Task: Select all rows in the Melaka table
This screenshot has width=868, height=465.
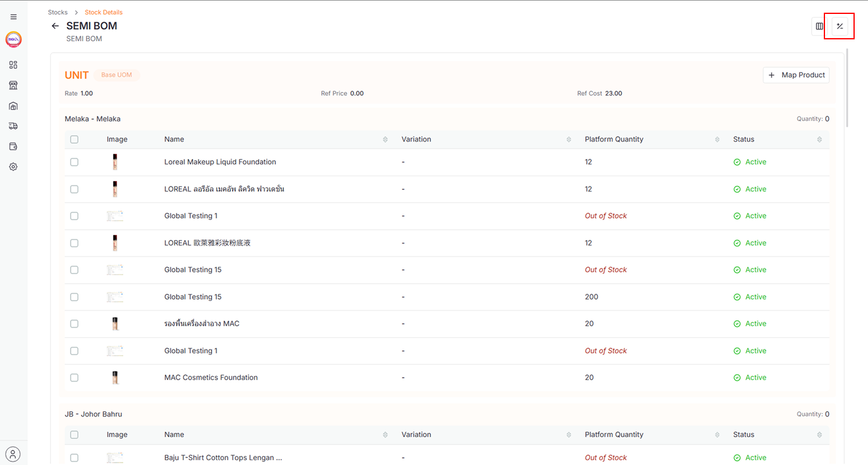Action: coord(74,139)
